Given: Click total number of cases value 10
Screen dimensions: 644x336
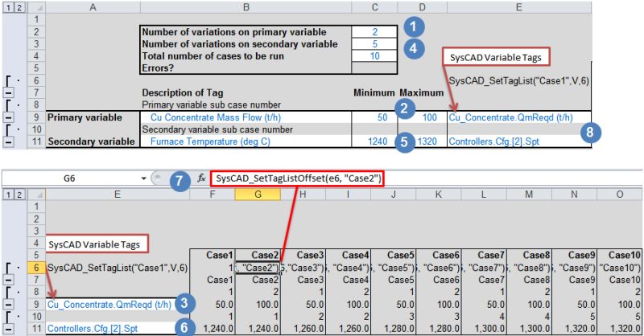Looking at the screenshot, I should (x=374, y=56).
